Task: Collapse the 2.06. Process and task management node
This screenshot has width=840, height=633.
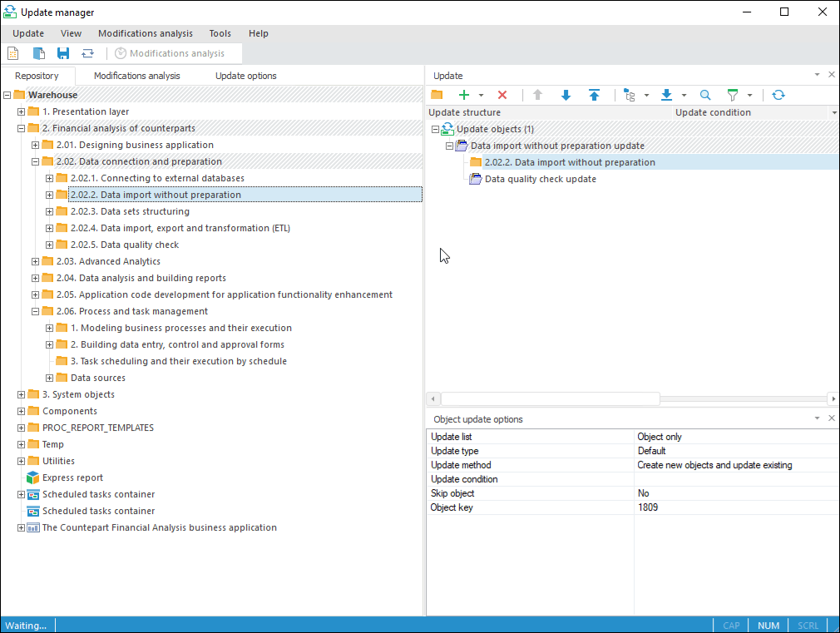Action: [36, 311]
